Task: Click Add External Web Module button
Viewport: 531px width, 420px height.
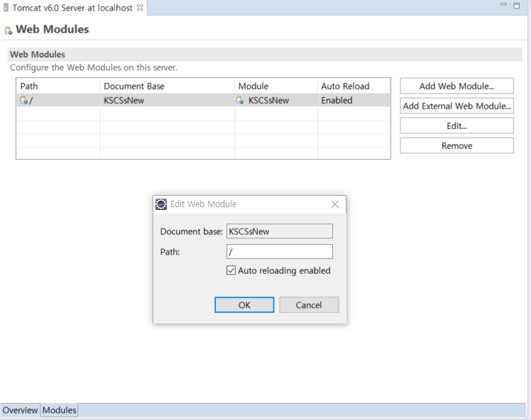Action: tap(456, 106)
